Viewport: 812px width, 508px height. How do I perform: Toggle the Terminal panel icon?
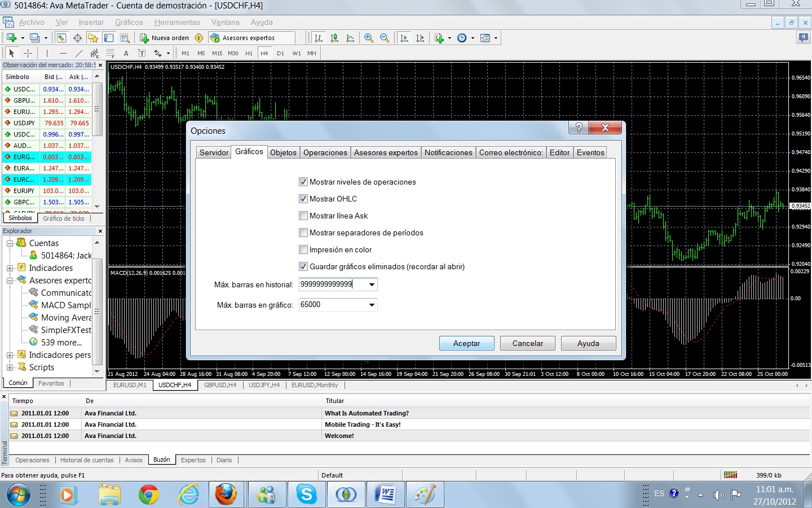109,38
